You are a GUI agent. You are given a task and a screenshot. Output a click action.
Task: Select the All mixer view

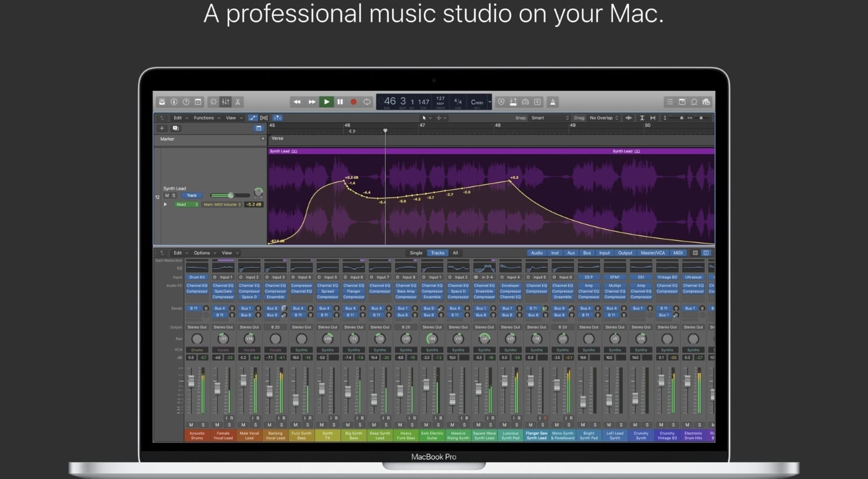pos(455,253)
